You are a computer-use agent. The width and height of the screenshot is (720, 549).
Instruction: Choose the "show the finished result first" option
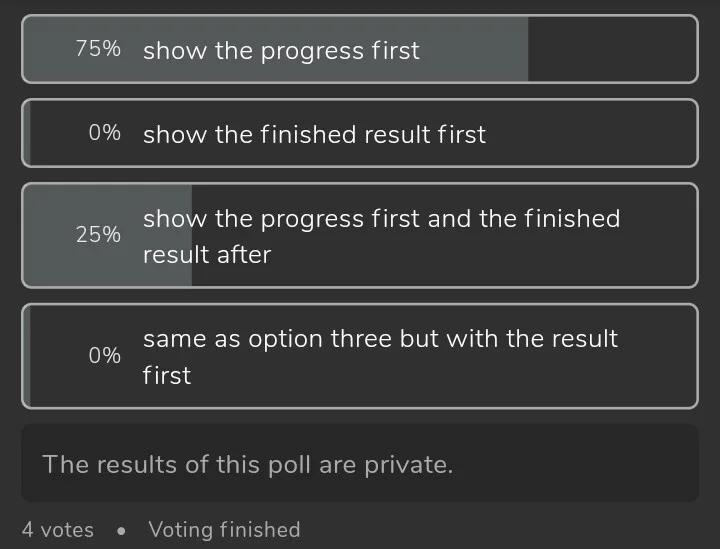click(314, 134)
